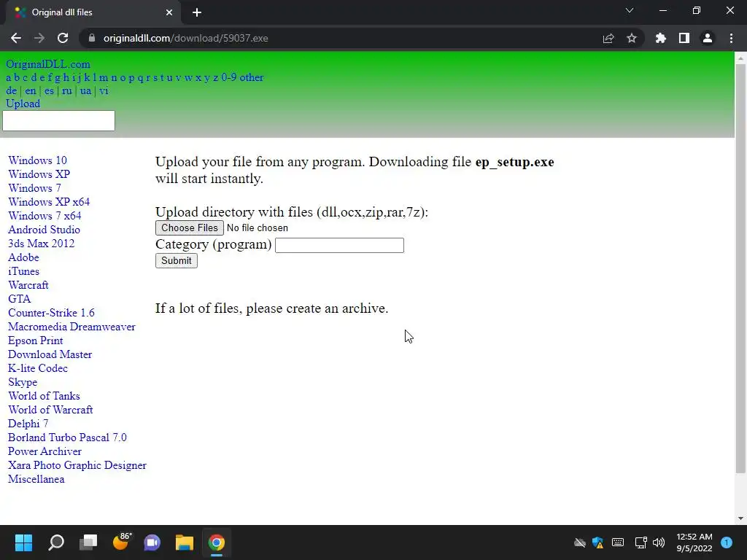Reload the current page
Screen dimensions: 747x560
(x=63, y=38)
